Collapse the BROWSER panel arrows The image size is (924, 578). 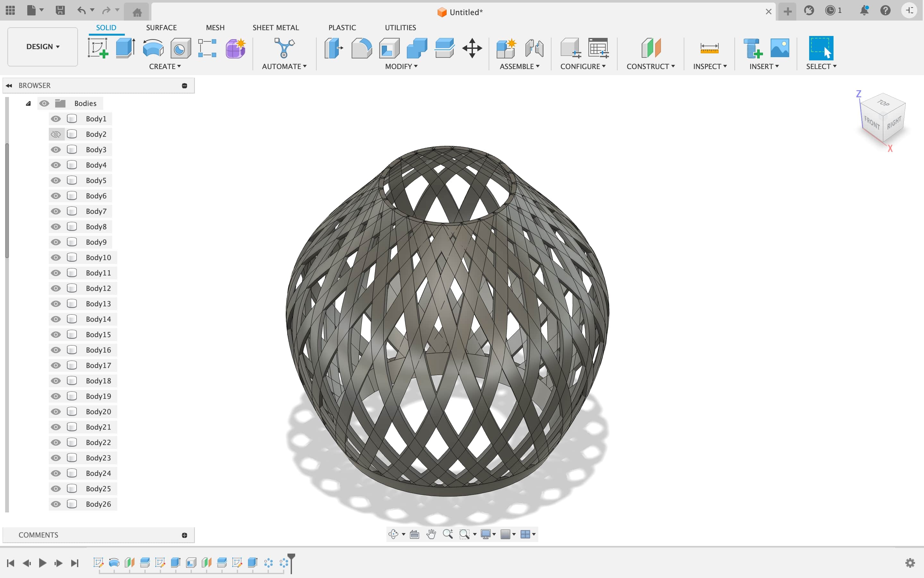point(9,86)
